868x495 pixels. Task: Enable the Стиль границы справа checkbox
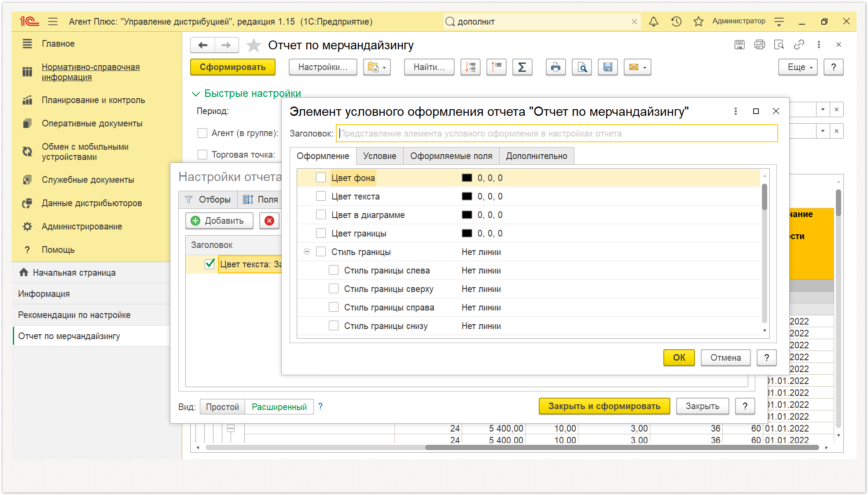(x=334, y=307)
